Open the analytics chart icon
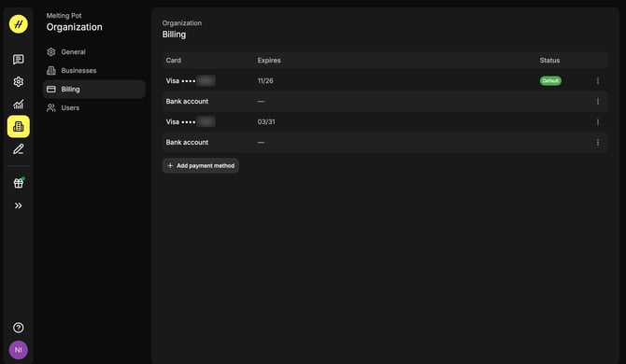626x364 pixels. pos(19,104)
